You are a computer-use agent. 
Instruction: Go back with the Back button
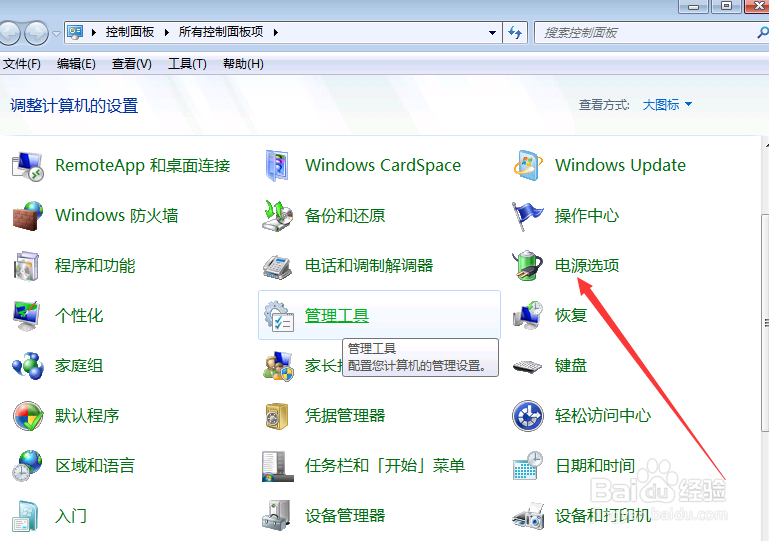tap(9, 33)
